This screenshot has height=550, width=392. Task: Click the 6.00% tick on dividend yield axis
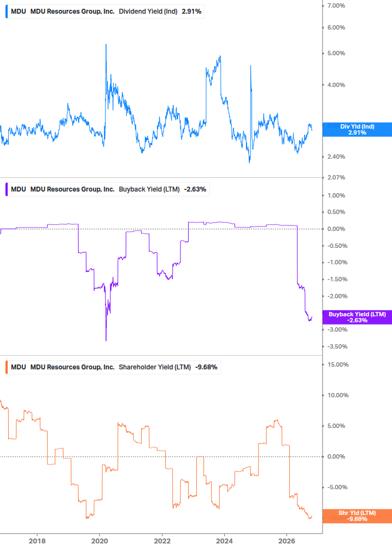pyautogui.click(x=336, y=27)
